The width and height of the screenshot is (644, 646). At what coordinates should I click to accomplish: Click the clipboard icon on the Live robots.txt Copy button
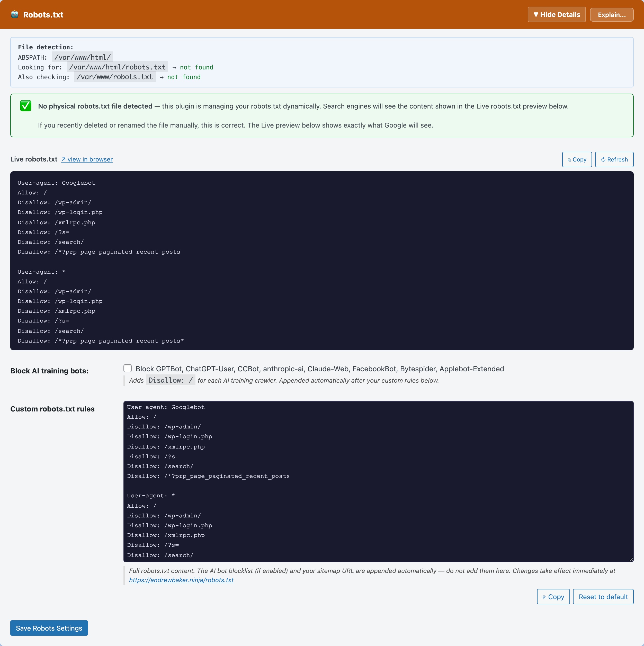point(569,159)
